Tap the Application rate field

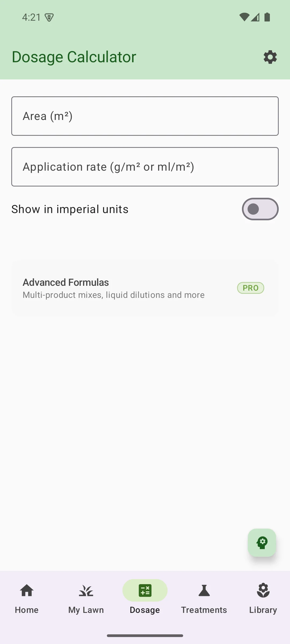(x=145, y=167)
